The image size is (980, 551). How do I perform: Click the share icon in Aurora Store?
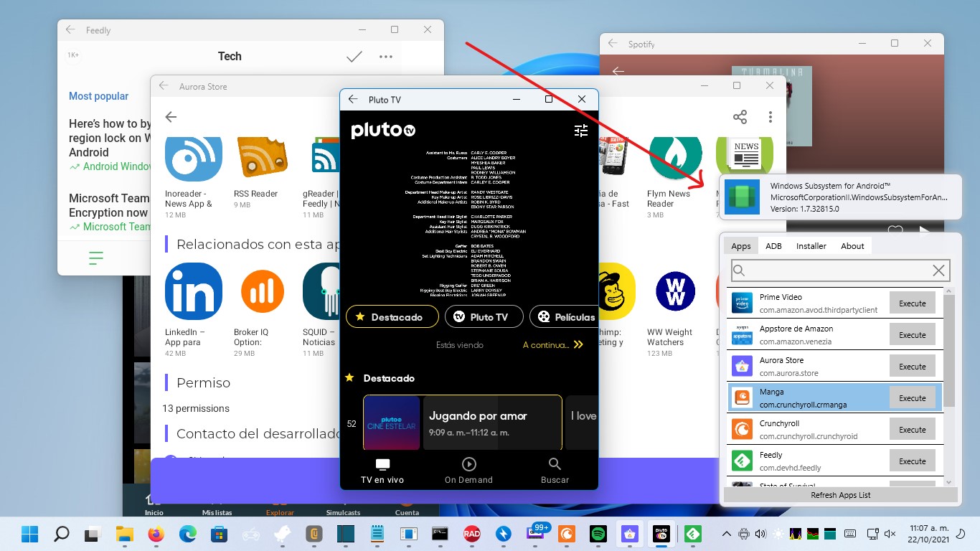point(740,117)
